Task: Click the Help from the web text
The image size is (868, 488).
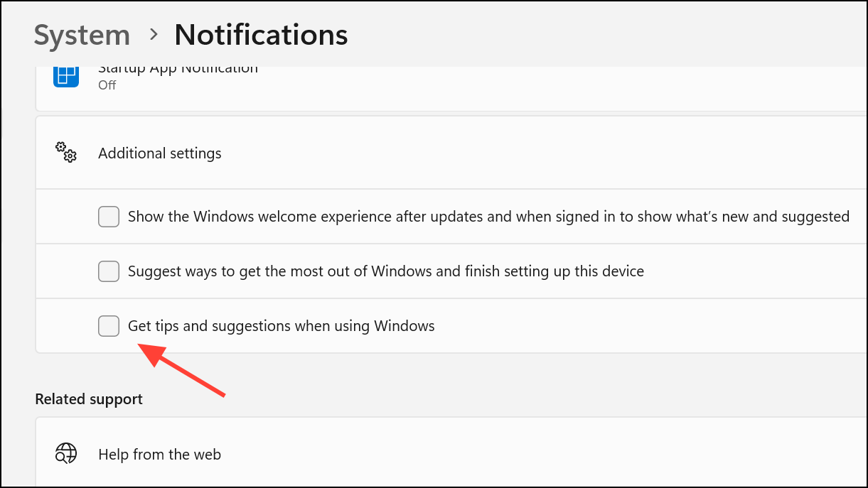Action: tap(159, 455)
